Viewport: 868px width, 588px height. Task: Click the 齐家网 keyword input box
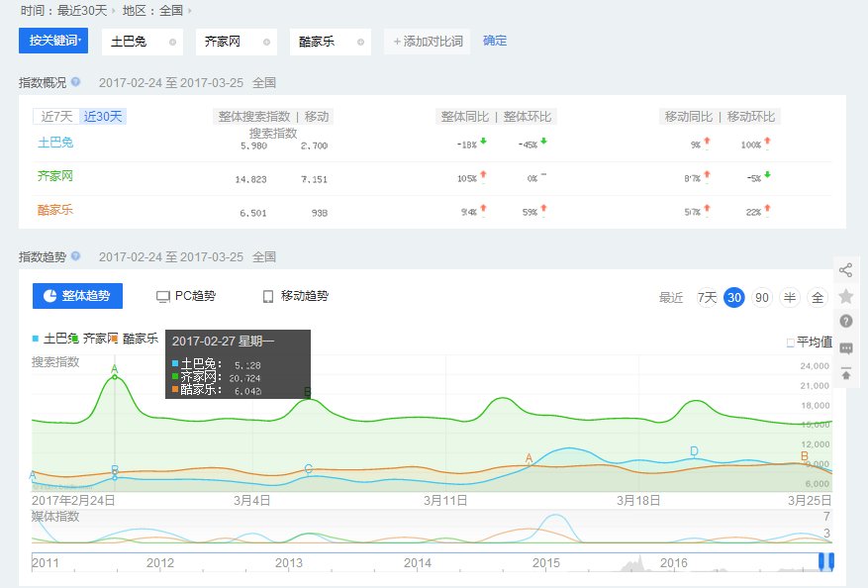tap(237, 42)
